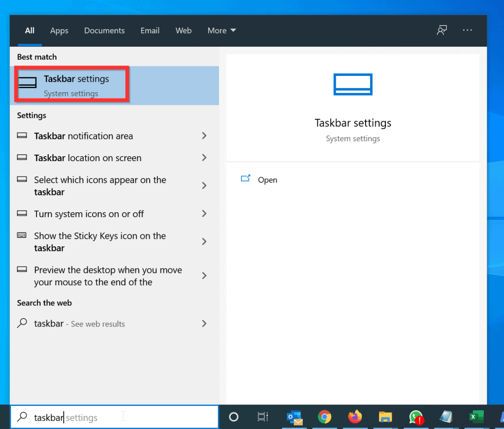Click the Task View icon

tap(262, 417)
